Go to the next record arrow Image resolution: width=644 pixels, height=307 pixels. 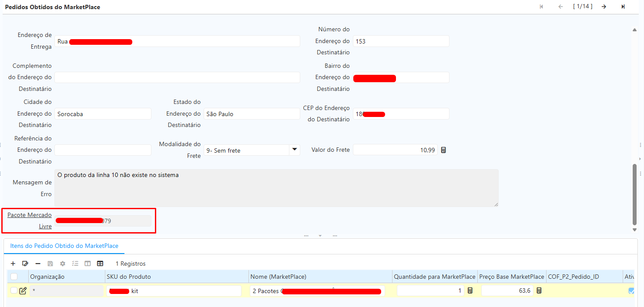[604, 7]
